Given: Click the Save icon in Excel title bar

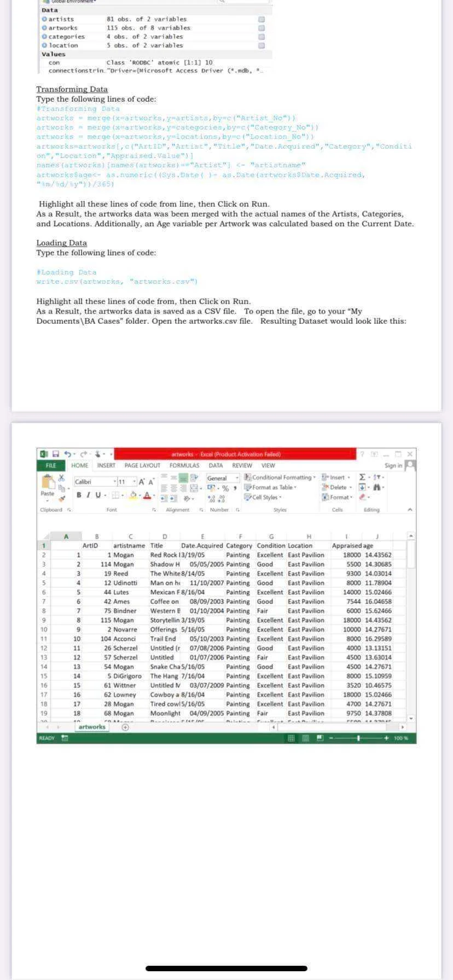Looking at the screenshot, I should pos(55,454).
